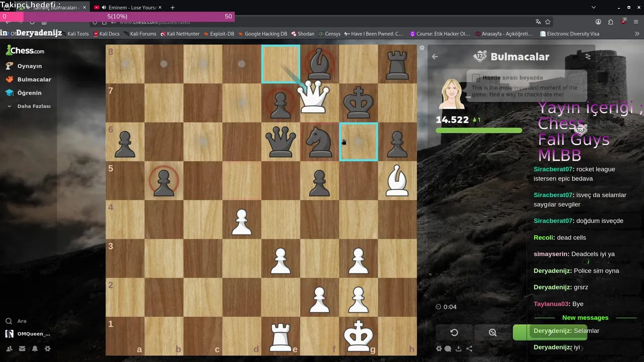
Task: Open the Course: Etik Hacker bookmark
Action: 440,34
